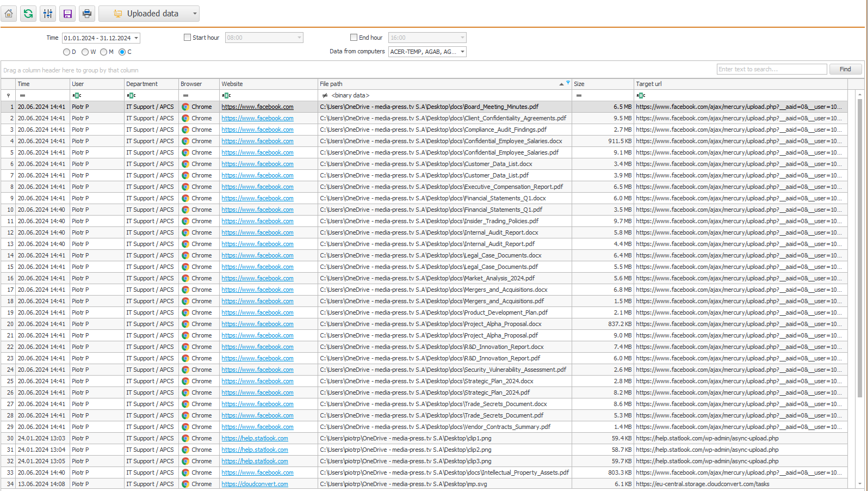Select the W period radio button
Screen dimensions: 868x491
pos(85,52)
